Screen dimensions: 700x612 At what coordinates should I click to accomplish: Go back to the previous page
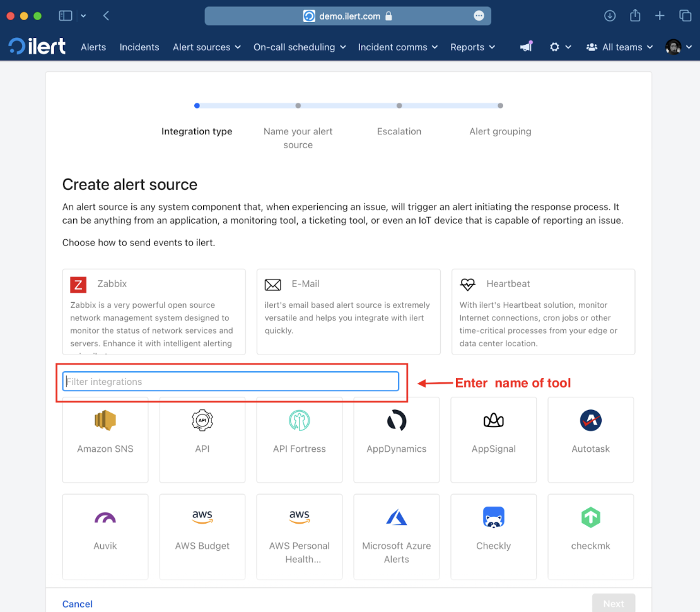pos(106,16)
